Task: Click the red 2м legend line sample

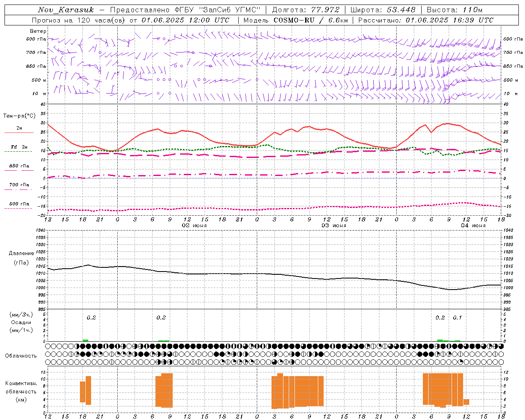Action: pos(19,133)
